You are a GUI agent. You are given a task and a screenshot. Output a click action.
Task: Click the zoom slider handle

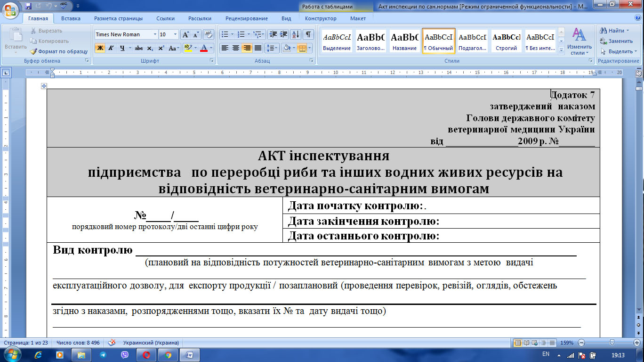point(612,343)
